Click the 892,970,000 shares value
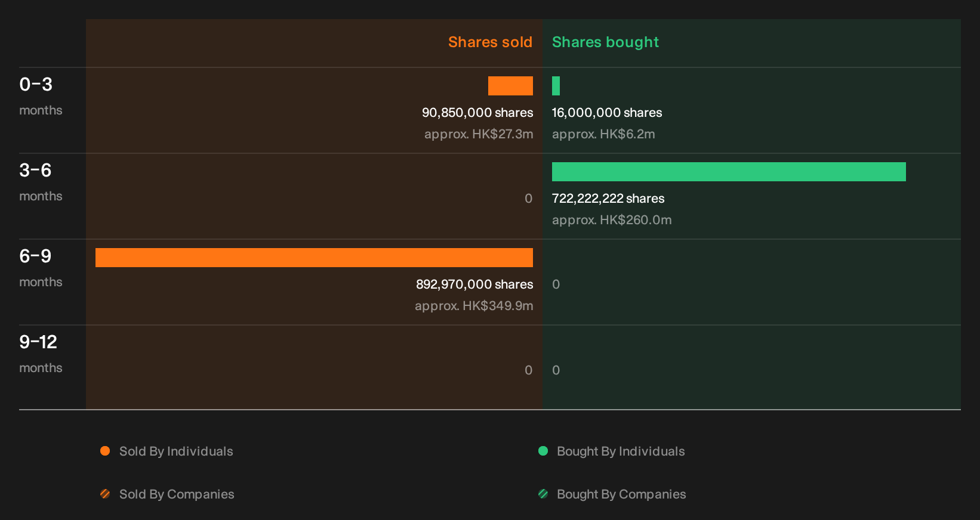This screenshot has height=520, width=980. click(x=474, y=284)
